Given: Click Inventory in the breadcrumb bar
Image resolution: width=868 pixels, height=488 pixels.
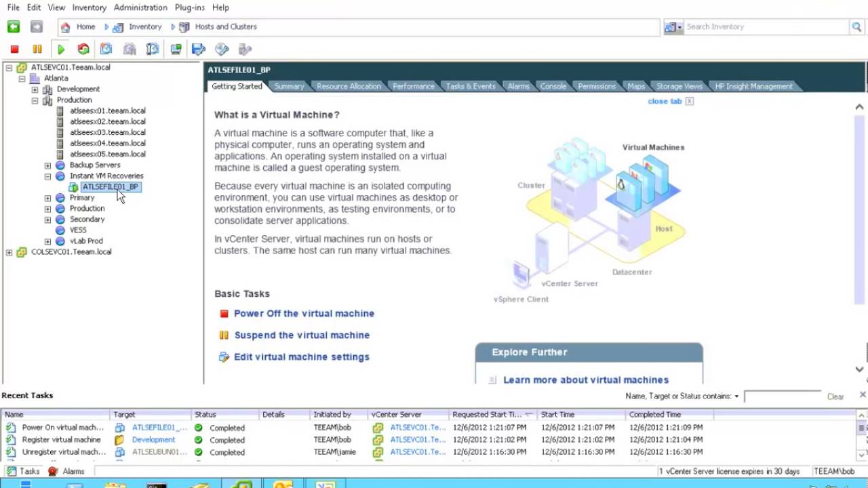Looking at the screenshot, I should 145,27.
